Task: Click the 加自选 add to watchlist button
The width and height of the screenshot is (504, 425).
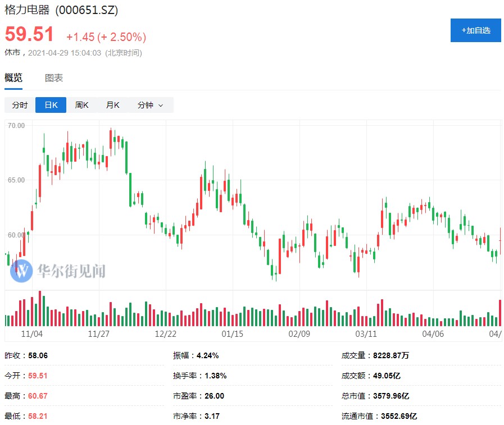Action: (x=475, y=30)
